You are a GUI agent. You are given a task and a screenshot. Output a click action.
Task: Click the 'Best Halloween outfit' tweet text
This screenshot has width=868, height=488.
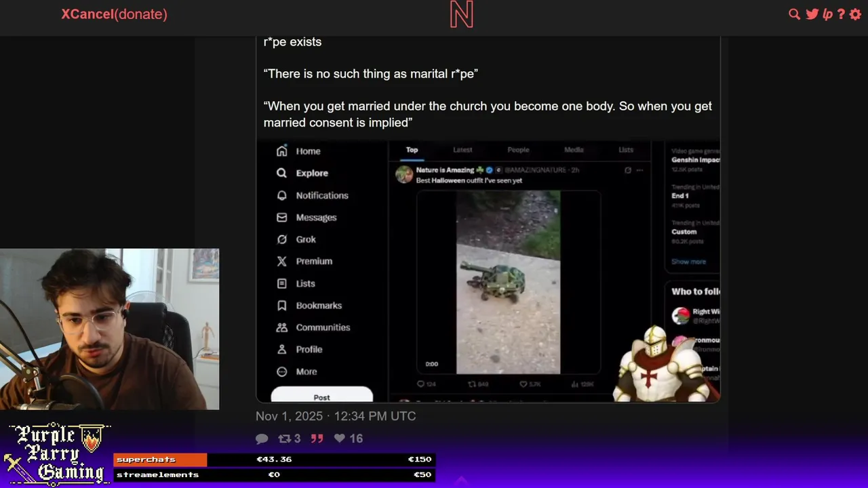[x=469, y=181]
